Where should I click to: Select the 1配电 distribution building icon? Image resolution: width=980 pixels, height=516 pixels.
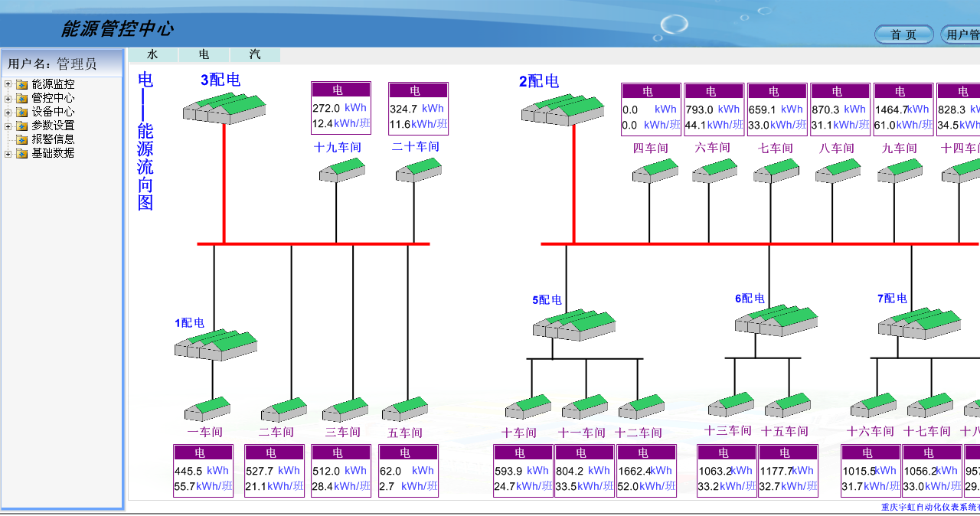tap(215, 345)
